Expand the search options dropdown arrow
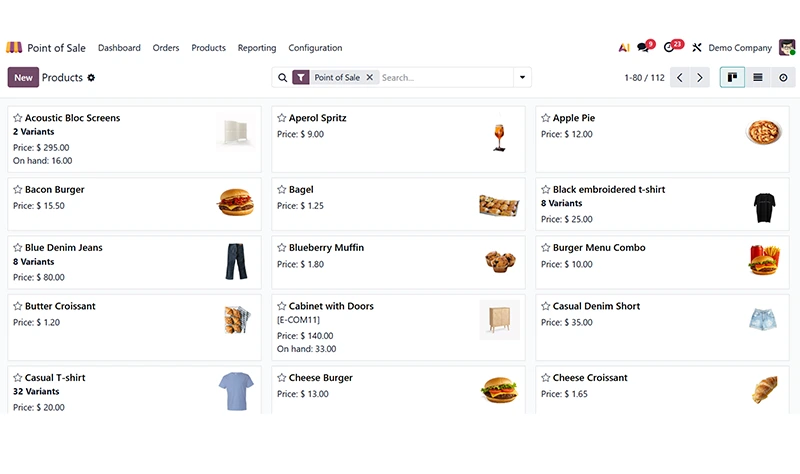This screenshot has width=800, height=474. (x=522, y=78)
